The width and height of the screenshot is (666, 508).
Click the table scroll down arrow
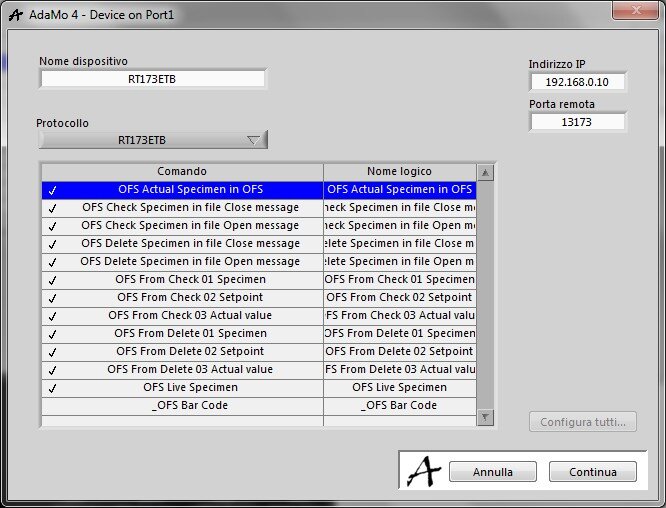pos(485,417)
